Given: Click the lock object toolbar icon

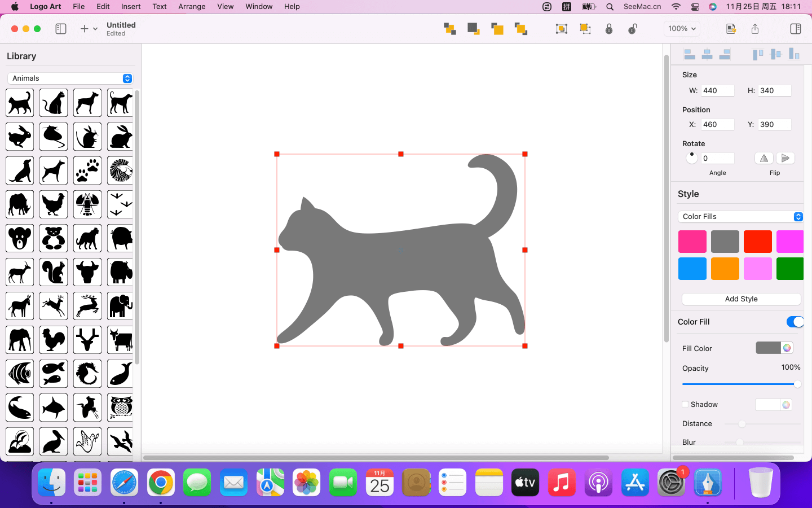Looking at the screenshot, I should pyautogui.click(x=609, y=29).
